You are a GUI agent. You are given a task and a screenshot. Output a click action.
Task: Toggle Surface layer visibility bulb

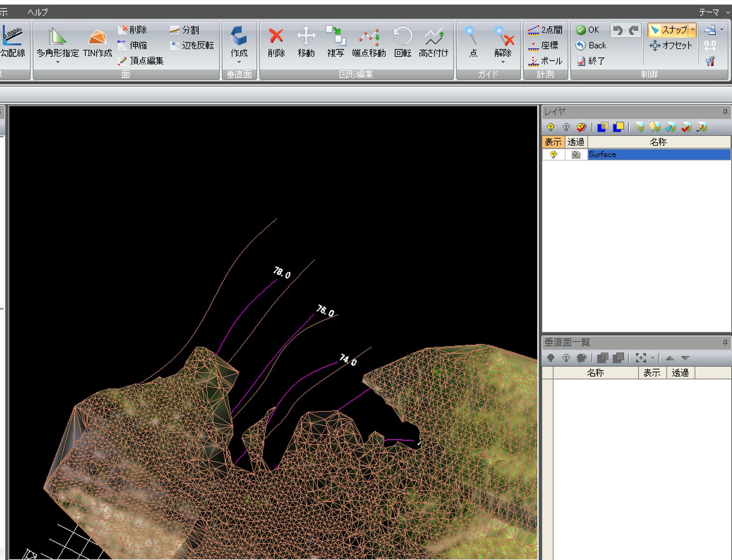553,154
